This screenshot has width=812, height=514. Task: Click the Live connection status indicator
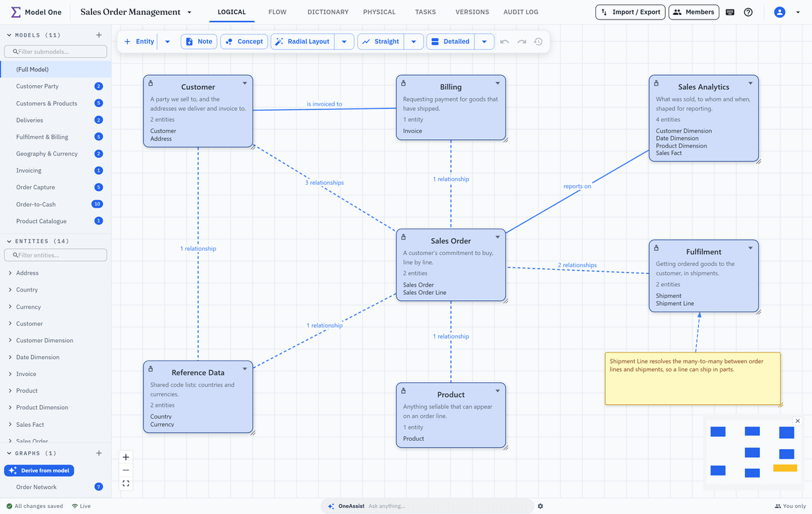81,506
